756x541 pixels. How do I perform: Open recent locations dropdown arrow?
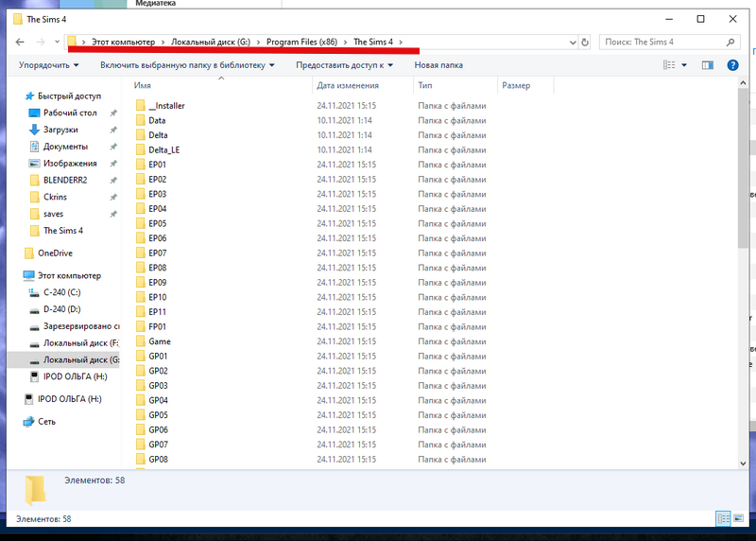[57, 42]
